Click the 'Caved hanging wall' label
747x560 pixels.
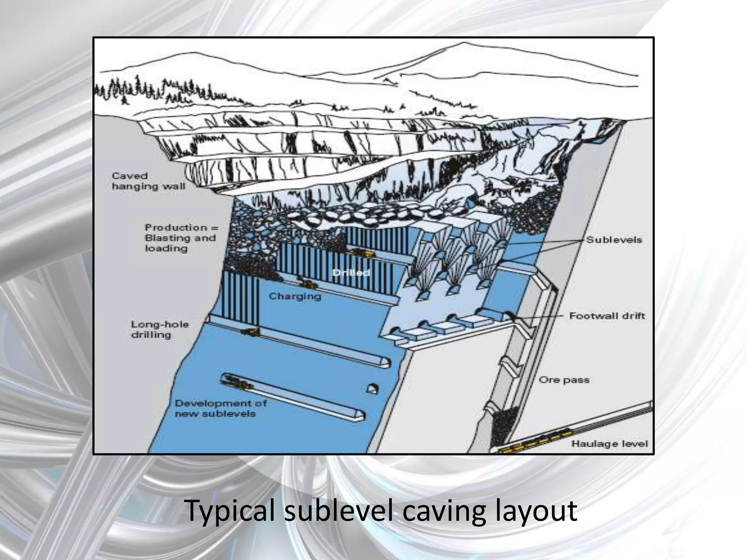click(148, 181)
